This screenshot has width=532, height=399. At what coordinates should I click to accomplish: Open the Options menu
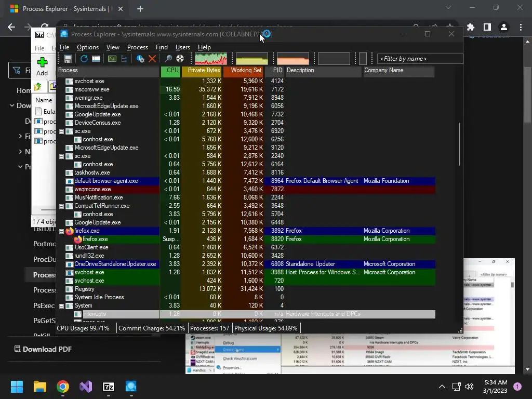(x=87, y=47)
